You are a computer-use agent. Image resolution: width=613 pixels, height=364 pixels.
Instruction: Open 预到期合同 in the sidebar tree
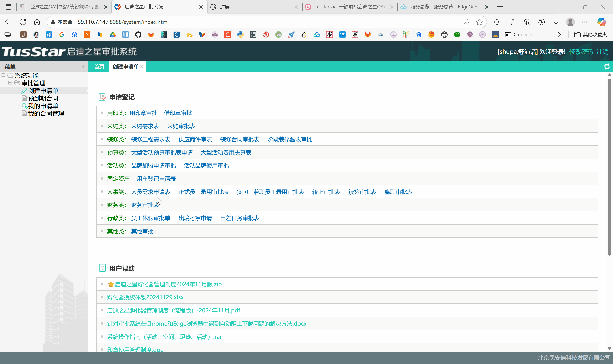coord(43,98)
